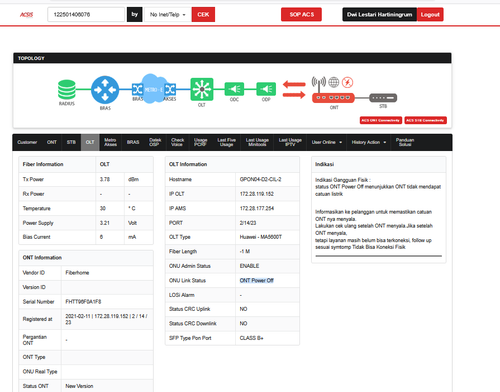The height and width of the screenshot is (392, 500).
Task: Open the No Inet/Telp dropdown
Action: (x=168, y=15)
